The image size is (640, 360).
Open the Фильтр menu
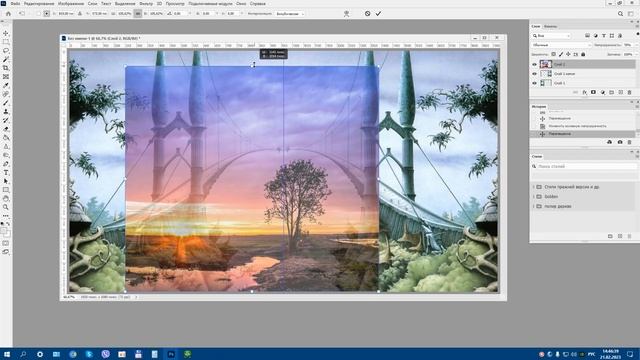coord(146,4)
